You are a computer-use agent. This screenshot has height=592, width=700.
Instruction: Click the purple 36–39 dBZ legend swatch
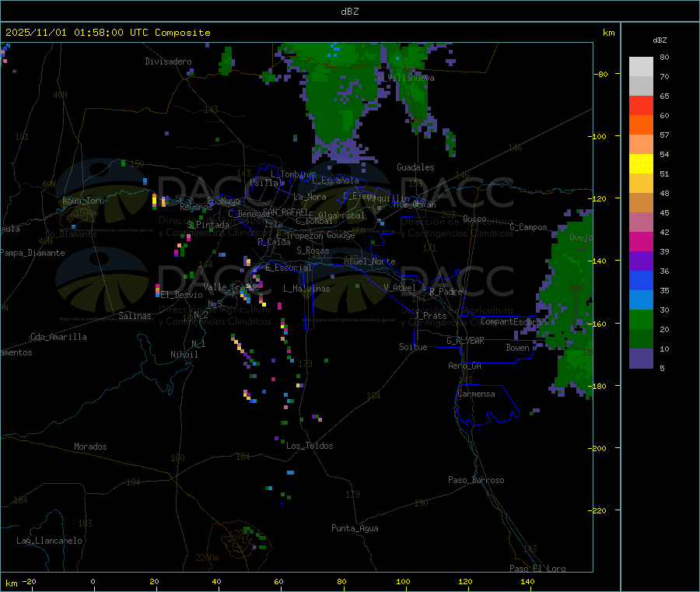(641, 261)
